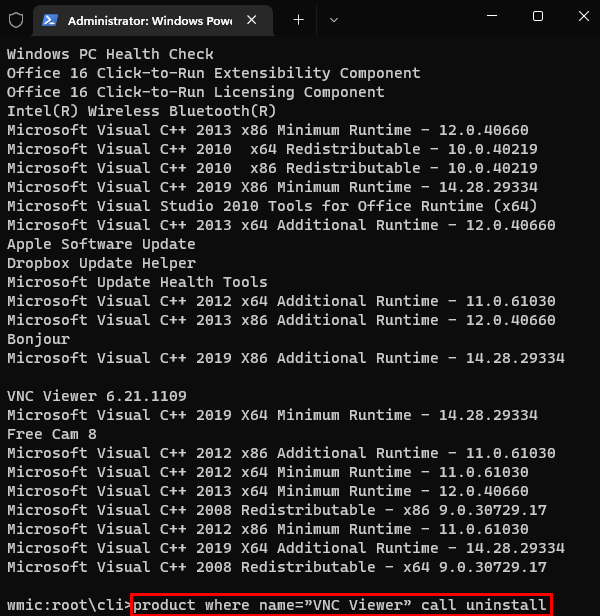The image size is (600, 616).
Task: Click the PowerShell icon on the tab
Action: point(50,20)
